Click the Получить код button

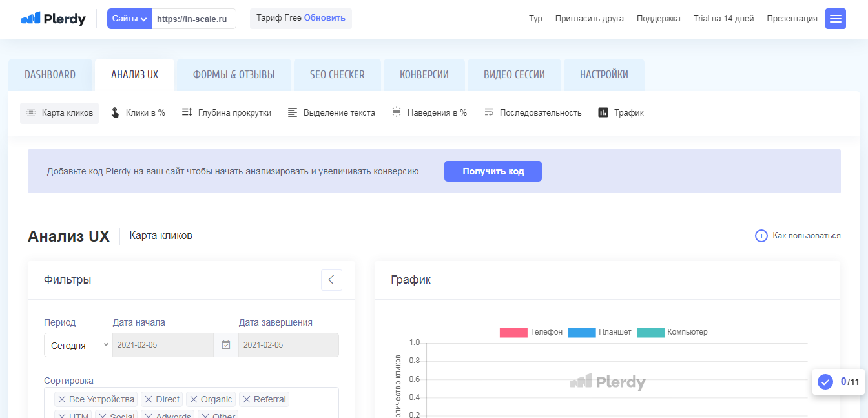pos(493,171)
